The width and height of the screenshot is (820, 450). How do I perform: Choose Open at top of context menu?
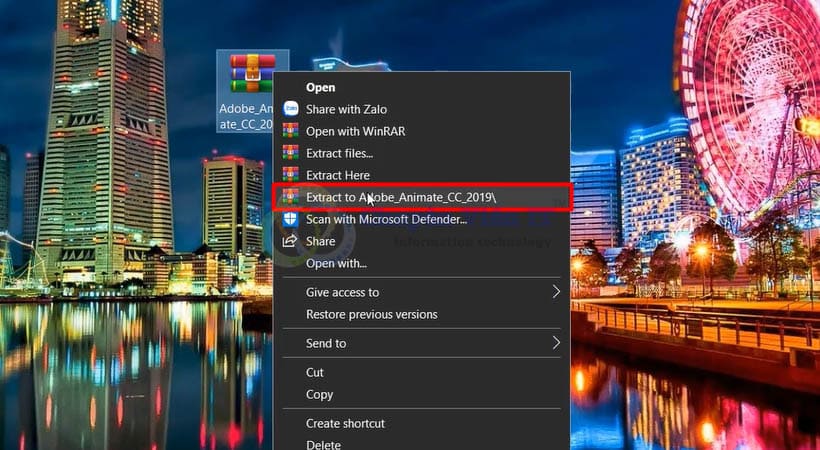(x=320, y=87)
